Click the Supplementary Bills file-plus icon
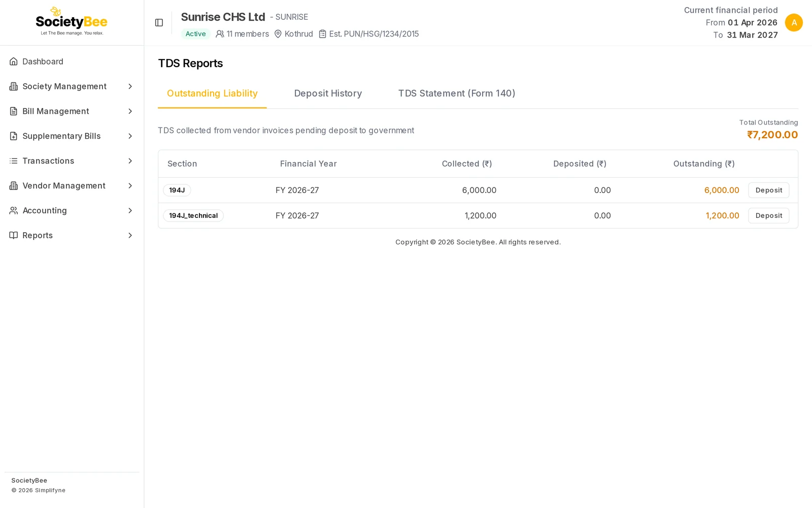The width and height of the screenshot is (812, 508). [x=14, y=136]
